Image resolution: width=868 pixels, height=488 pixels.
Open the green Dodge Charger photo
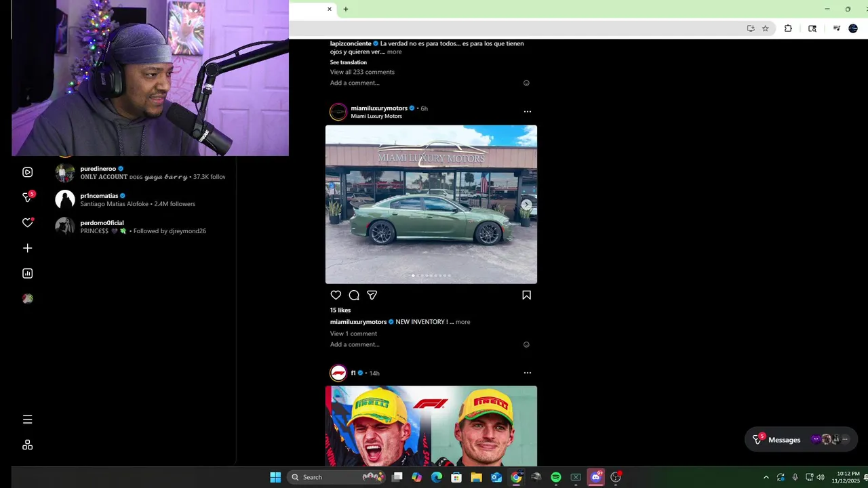431,204
